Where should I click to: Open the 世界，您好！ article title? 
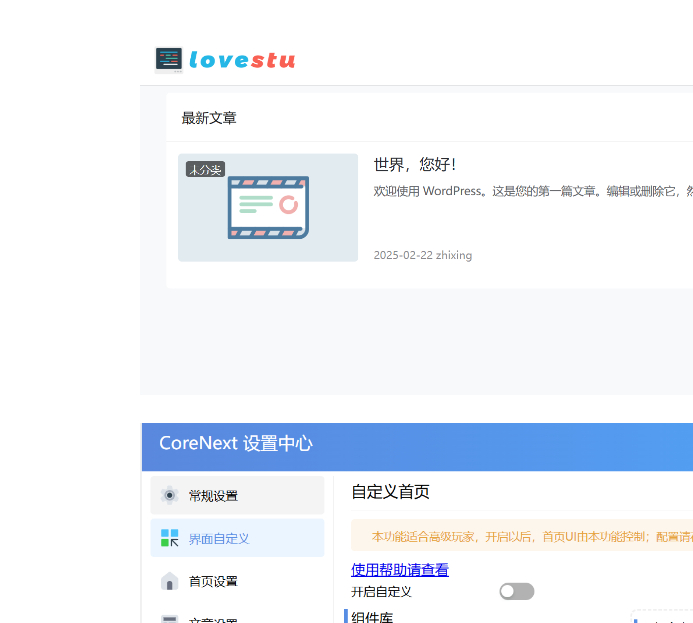pyautogui.click(x=414, y=164)
